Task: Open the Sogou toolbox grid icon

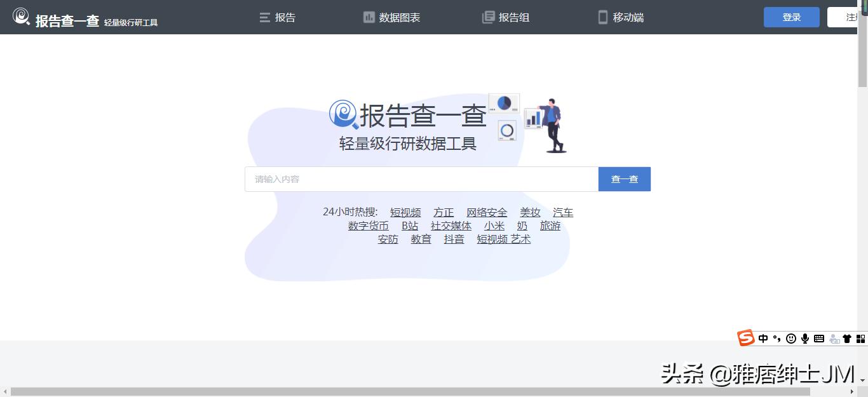Action: (x=862, y=338)
